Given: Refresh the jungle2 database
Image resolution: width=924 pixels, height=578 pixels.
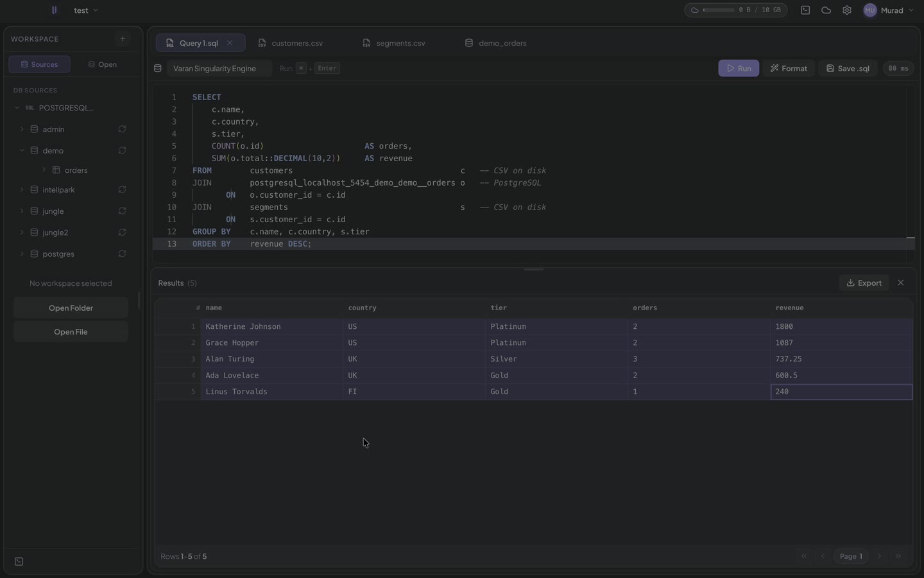Looking at the screenshot, I should point(122,232).
